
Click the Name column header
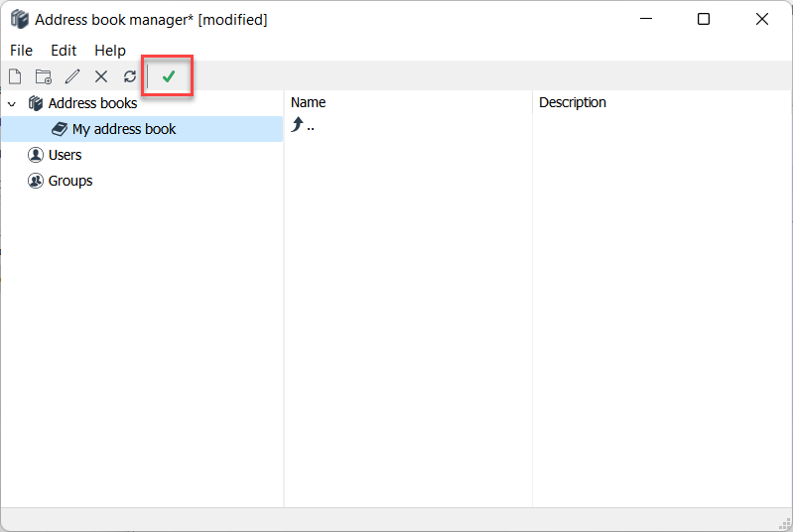pos(309,102)
